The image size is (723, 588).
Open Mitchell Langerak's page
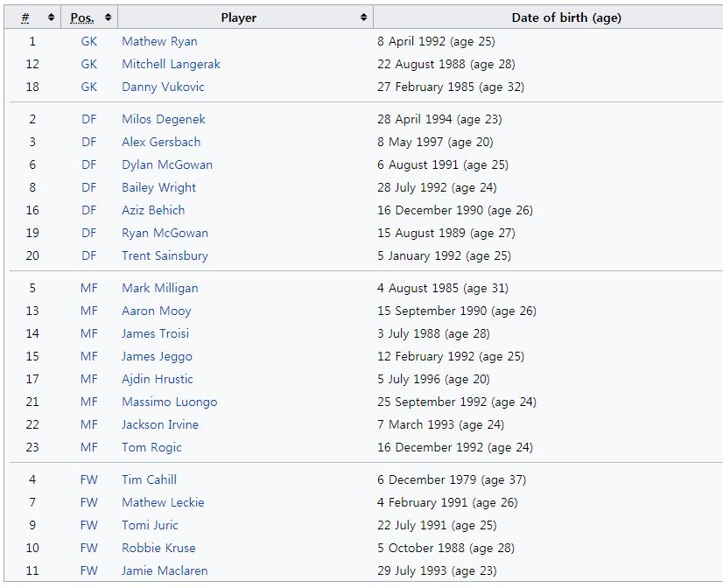[x=171, y=64]
